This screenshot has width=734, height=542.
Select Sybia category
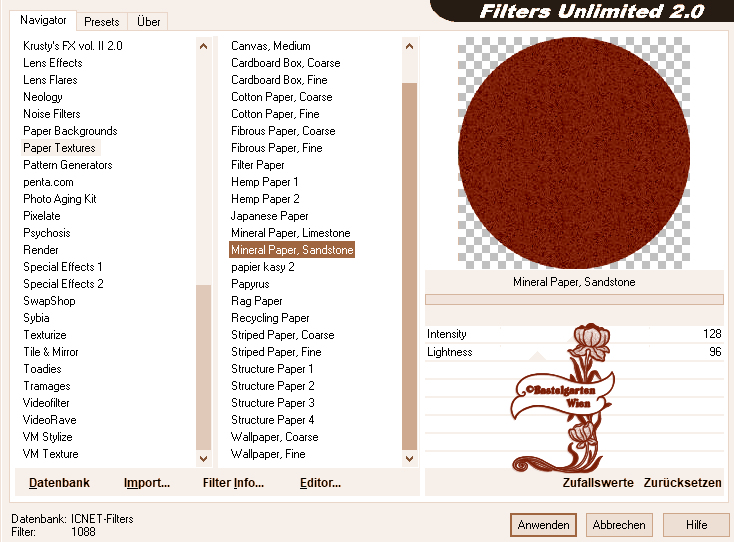pyautogui.click(x=36, y=318)
